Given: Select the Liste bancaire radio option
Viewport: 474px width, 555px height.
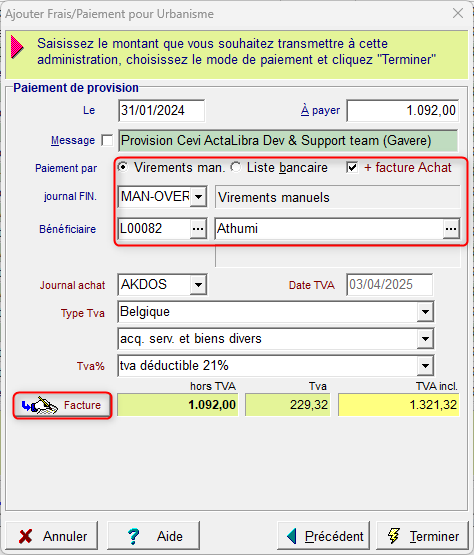Looking at the screenshot, I should (235, 167).
